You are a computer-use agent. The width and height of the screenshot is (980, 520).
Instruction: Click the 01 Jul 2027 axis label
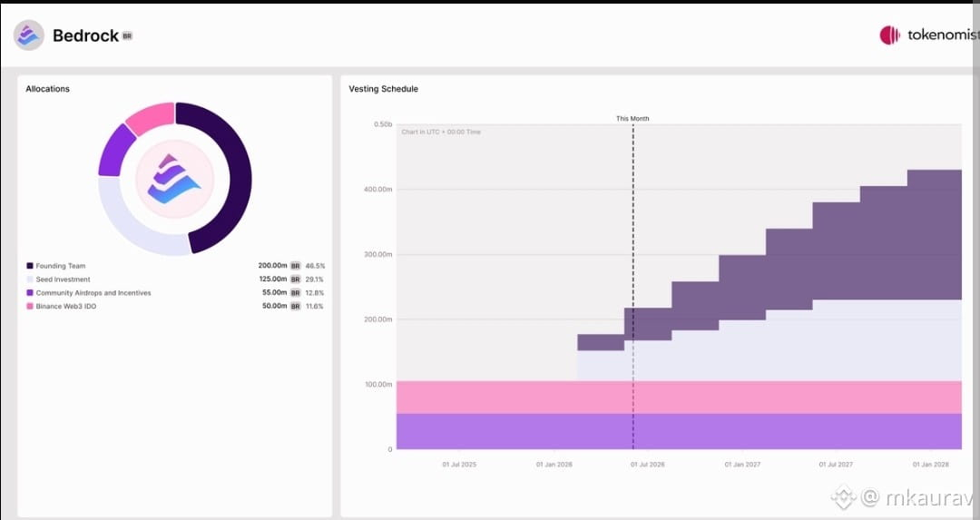[837, 465]
